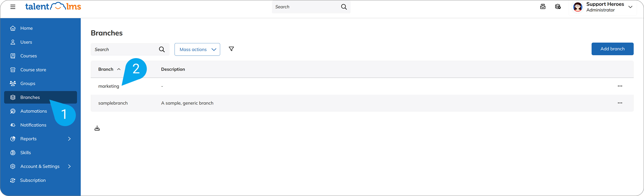Expand Account & Settings submenu
The image size is (644, 196).
(x=69, y=166)
